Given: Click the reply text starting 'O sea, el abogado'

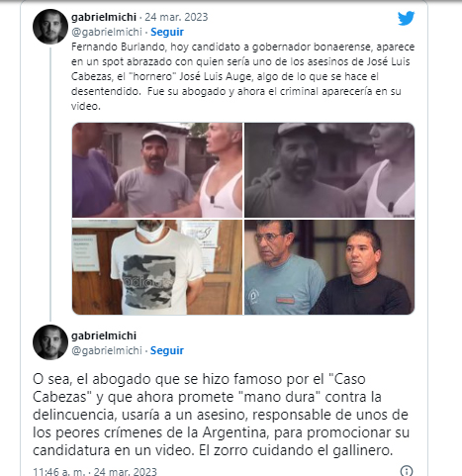Looking at the screenshot, I should tap(221, 415).
